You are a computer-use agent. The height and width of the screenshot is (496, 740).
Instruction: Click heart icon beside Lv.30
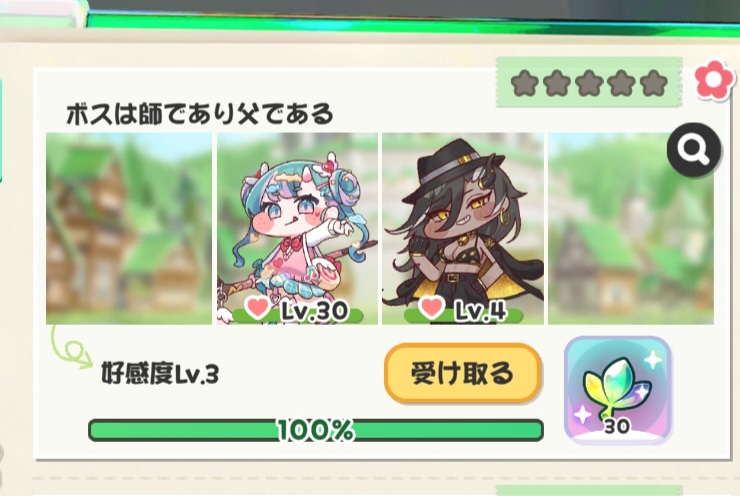[x=258, y=307]
